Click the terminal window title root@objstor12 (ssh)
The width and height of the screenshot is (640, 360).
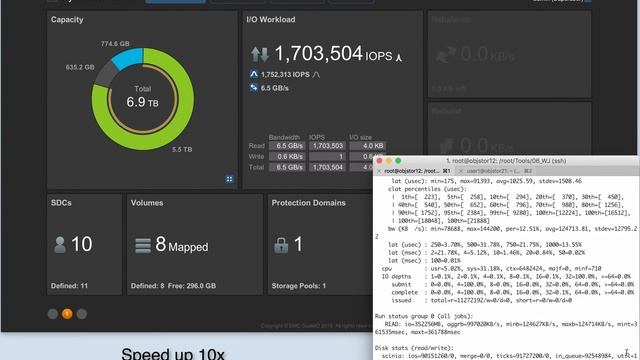point(506,161)
